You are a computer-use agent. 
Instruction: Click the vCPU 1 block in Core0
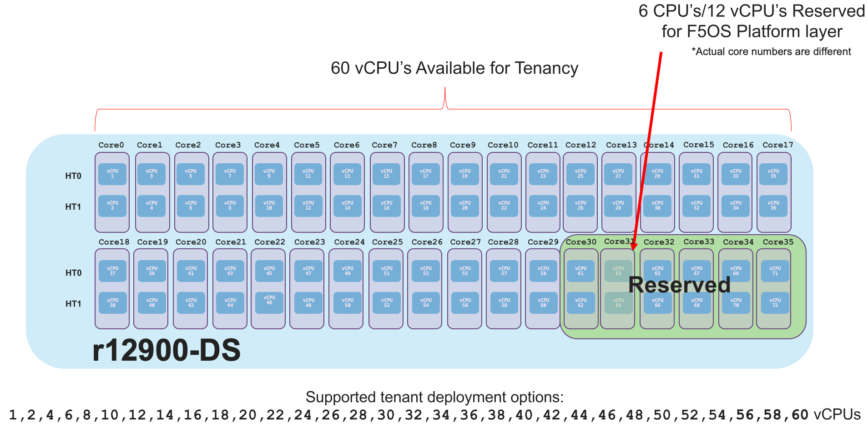tap(112, 174)
